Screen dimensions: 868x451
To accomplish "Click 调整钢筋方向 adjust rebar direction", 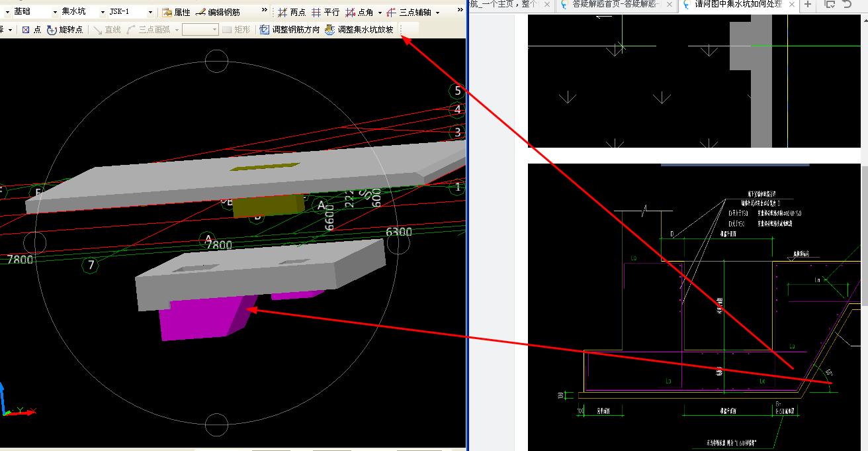I will 290,30.
